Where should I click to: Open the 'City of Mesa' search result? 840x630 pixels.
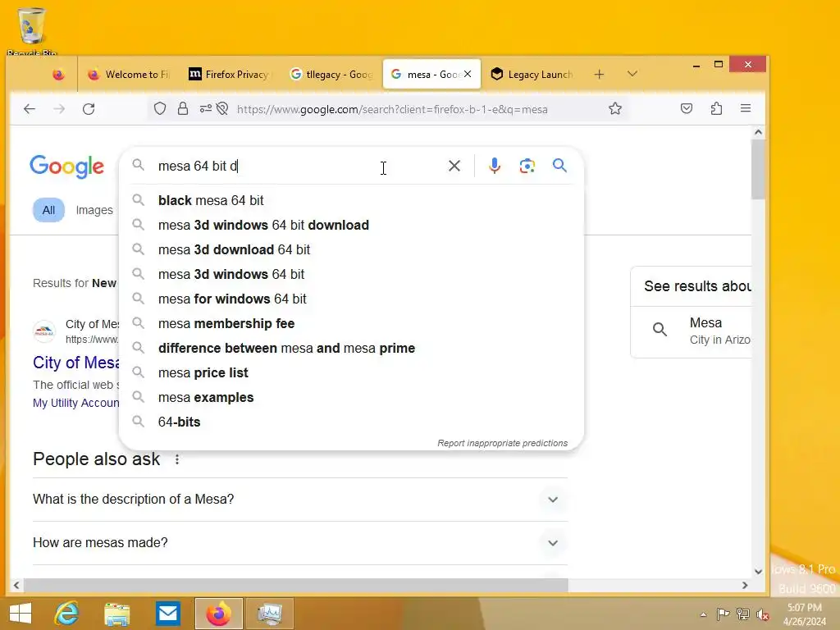pyautogui.click(x=75, y=363)
